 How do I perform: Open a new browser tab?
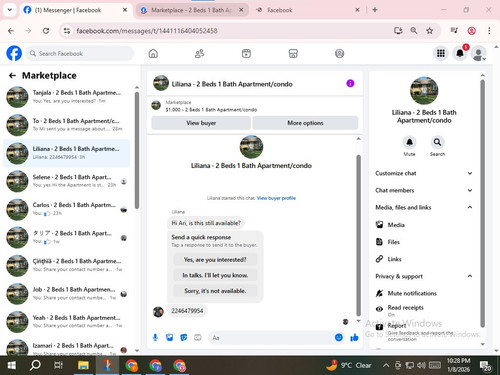tap(375, 10)
